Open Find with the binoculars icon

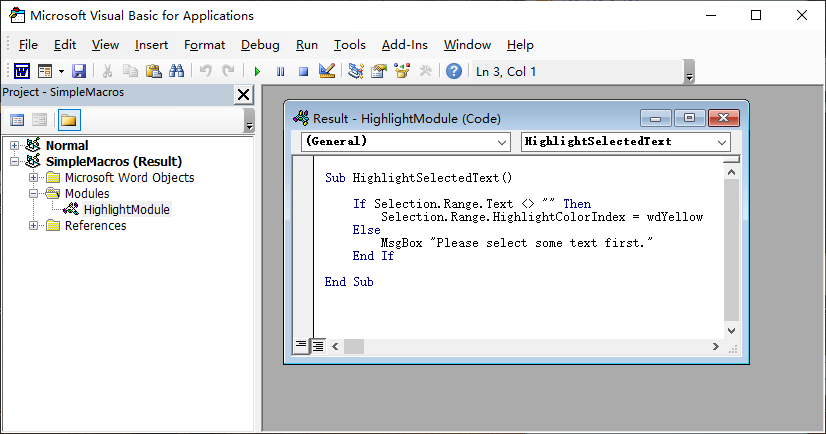176,71
